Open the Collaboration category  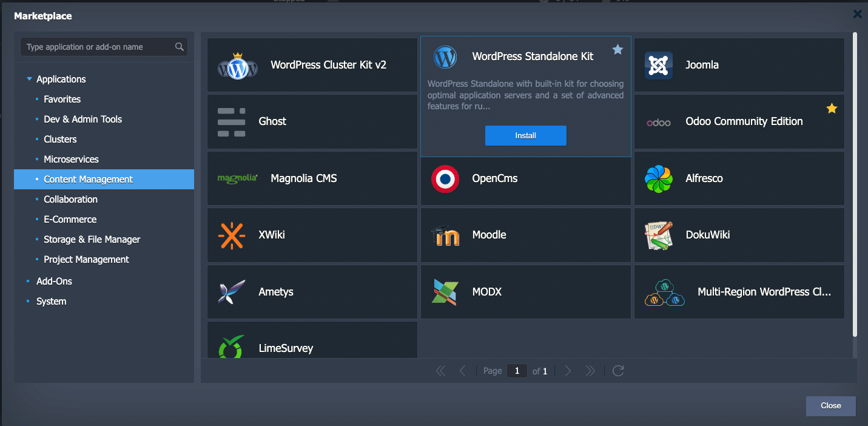[70, 199]
